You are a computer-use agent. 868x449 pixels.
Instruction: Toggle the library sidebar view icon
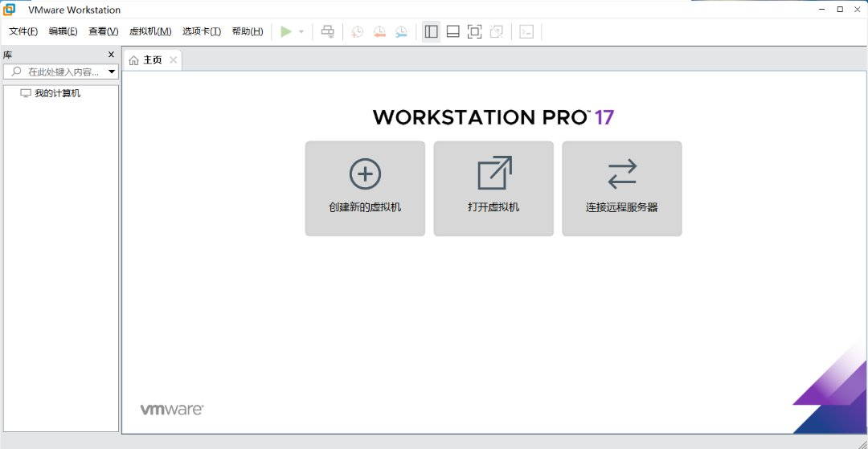pos(431,31)
